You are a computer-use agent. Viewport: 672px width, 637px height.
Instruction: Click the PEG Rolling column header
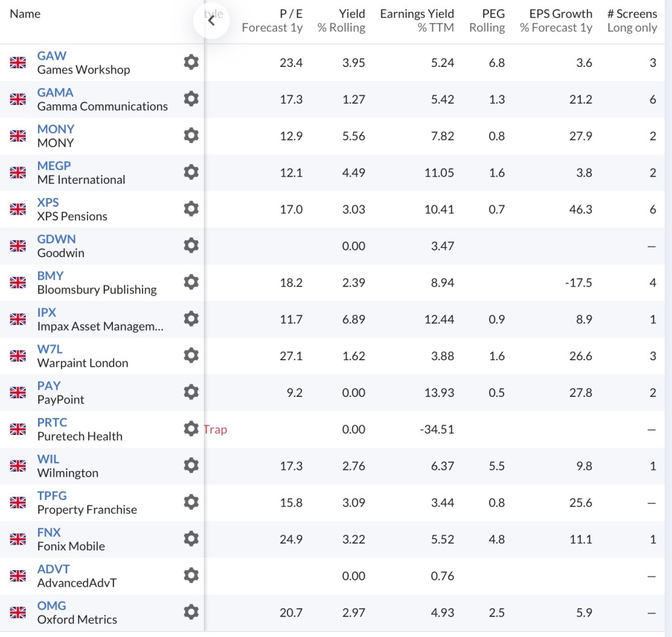[x=487, y=20]
